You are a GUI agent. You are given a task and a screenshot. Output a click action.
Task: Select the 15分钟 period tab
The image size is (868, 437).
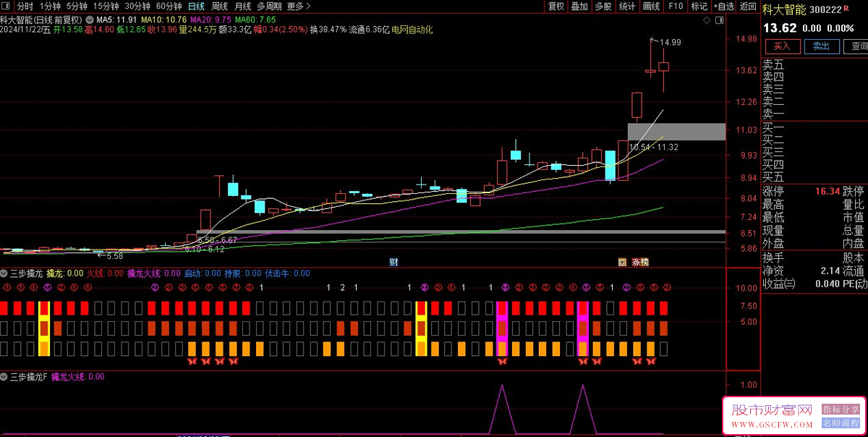click(x=106, y=6)
